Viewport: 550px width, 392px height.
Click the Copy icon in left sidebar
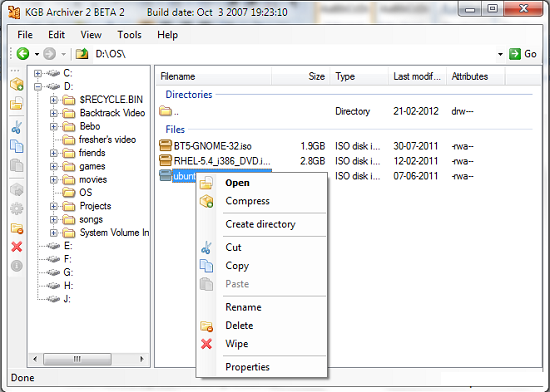(16, 146)
